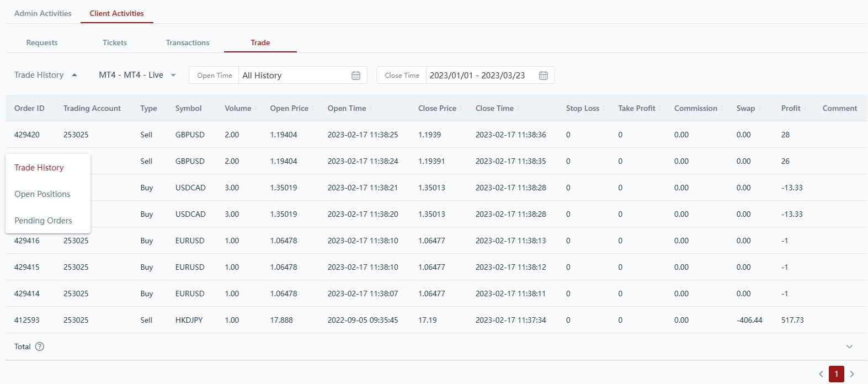Sort by Close Time column icon

click(x=518, y=109)
